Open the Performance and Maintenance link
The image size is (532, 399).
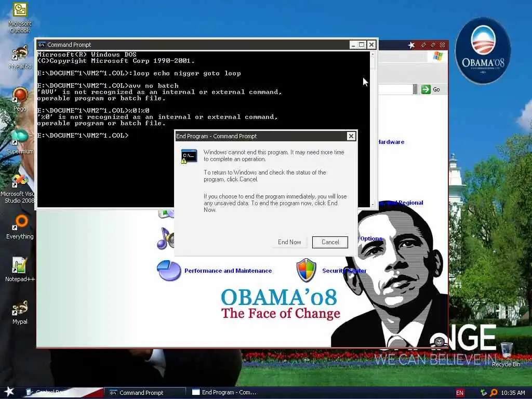click(228, 271)
